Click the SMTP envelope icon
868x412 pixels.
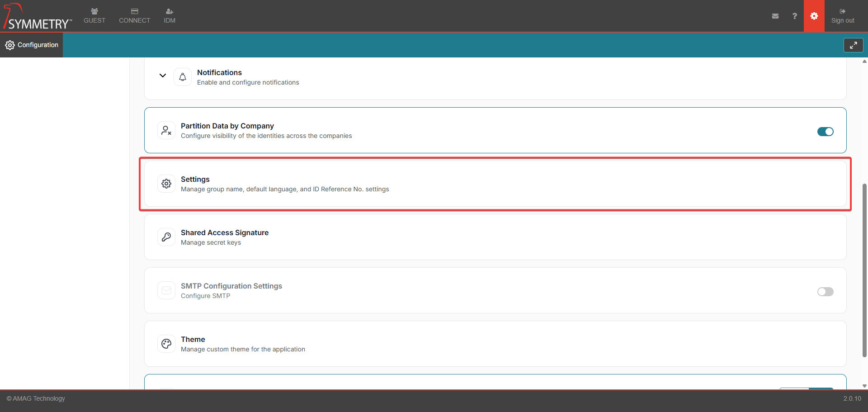(x=166, y=290)
